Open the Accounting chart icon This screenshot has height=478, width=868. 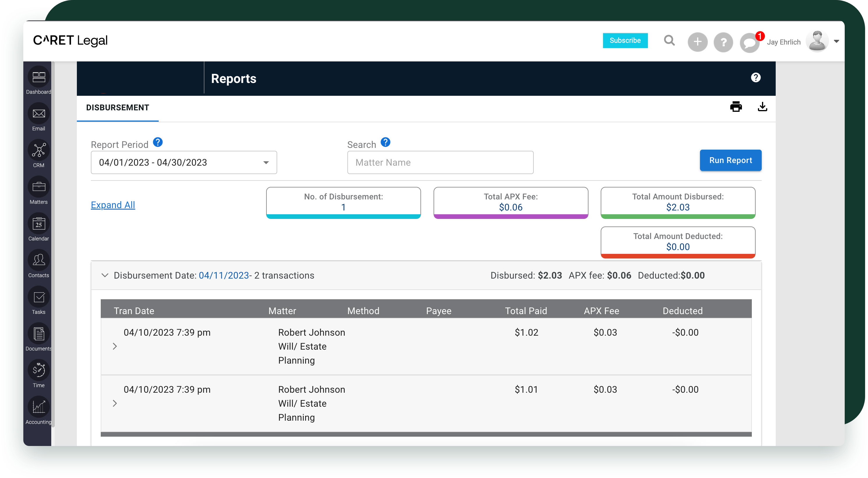coord(39,407)
